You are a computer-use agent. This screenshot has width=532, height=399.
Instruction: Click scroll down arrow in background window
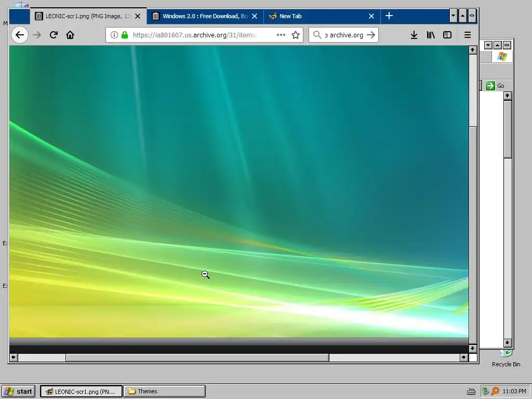coord(508,343)
